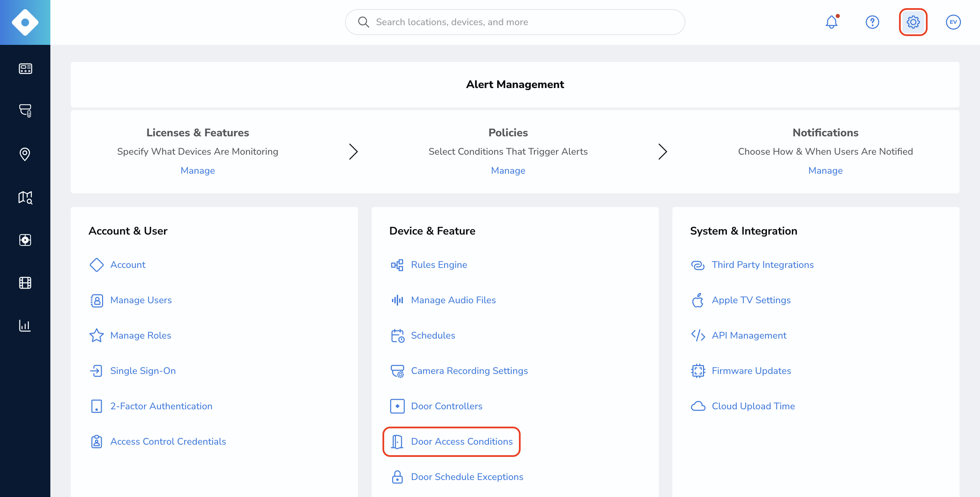980x497 pixels.
Task: Click the Rhombus logo home icon
Action: [x=25, y=22]
